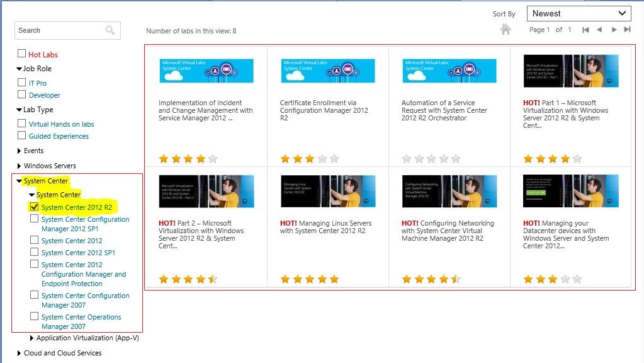Tick the System Center 2012 SP1 checkbox

(x=35, y=252)
